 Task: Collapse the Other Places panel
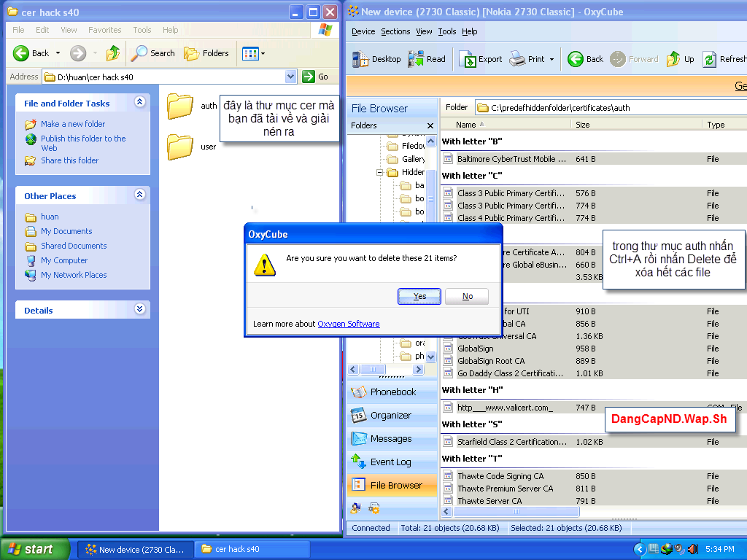pyautogui.click(x=139, y=194)
